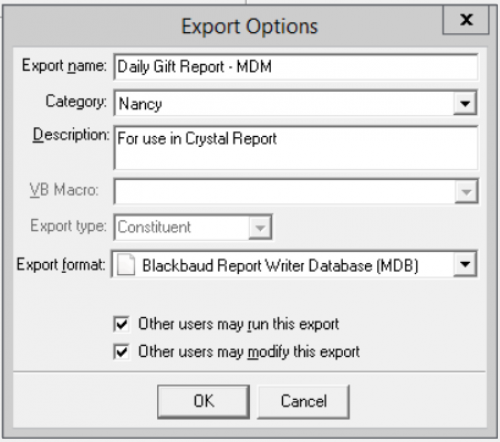Focus the Export name text field
This screenshot has height=442, width=500.
pyautogui.click(x=295, y=67)
